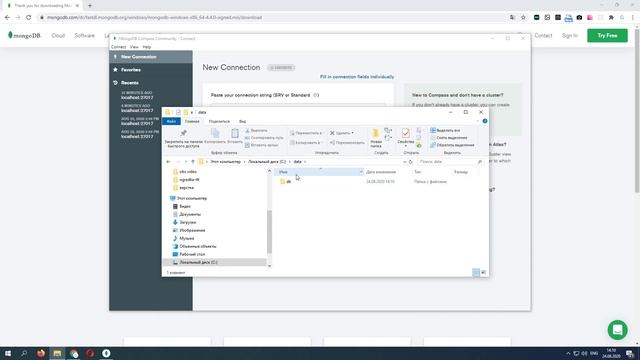Sort by the Name column header

(x=318, y=172)
